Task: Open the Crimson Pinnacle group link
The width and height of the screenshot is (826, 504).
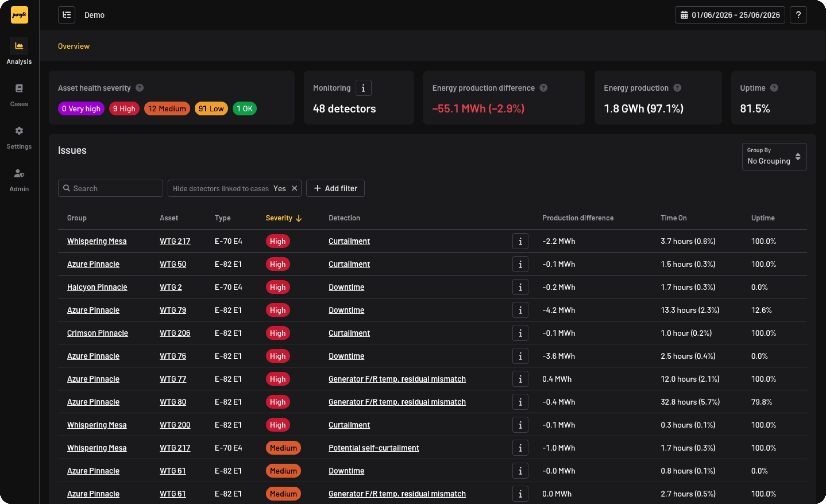Action: [98, 333]
